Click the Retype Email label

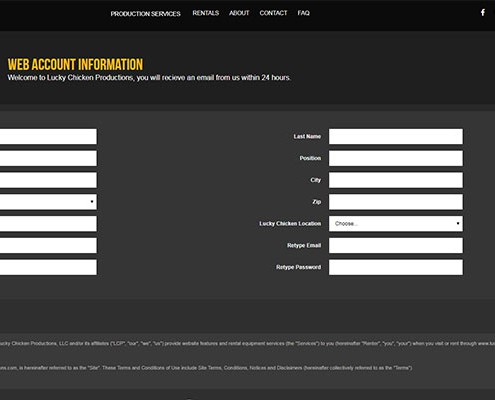(304, 246)
